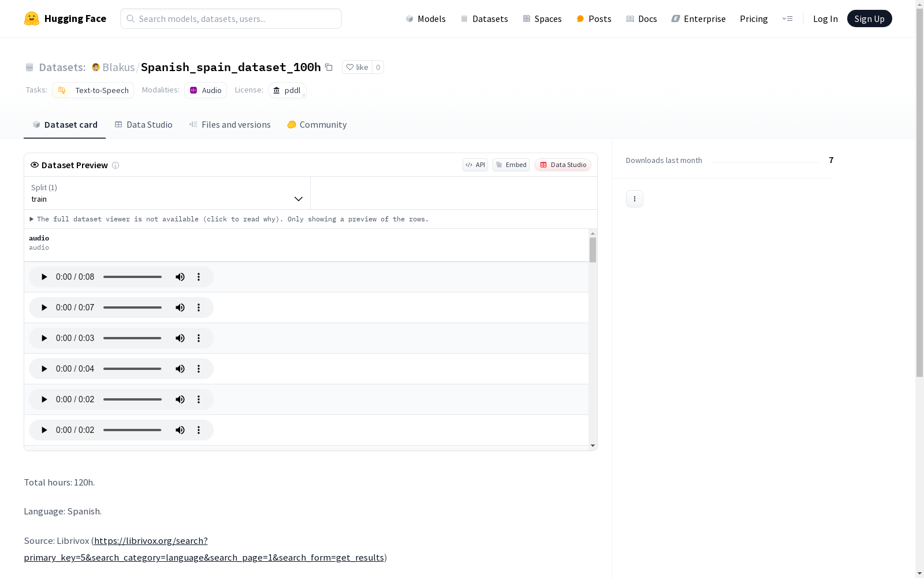Expand the Split train dropdown
The image size is (924, 578).
pyautogui.click(x=167, y=193)
